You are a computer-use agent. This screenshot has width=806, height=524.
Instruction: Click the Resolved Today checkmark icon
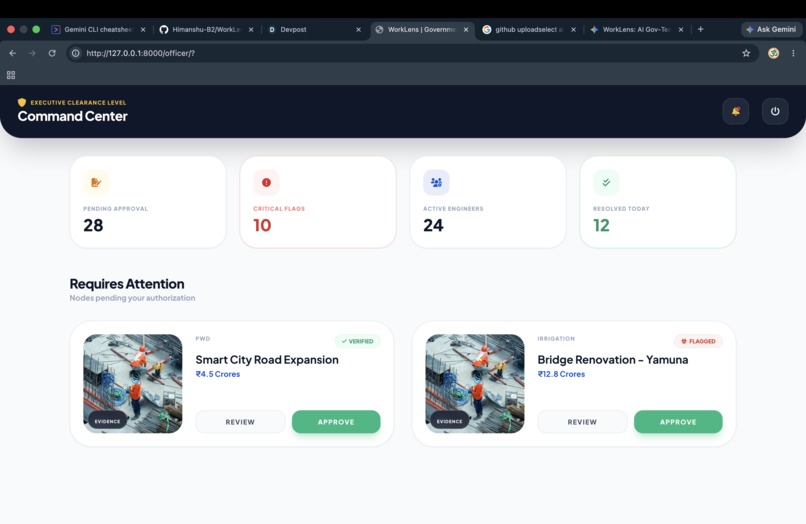click(606, 182)
